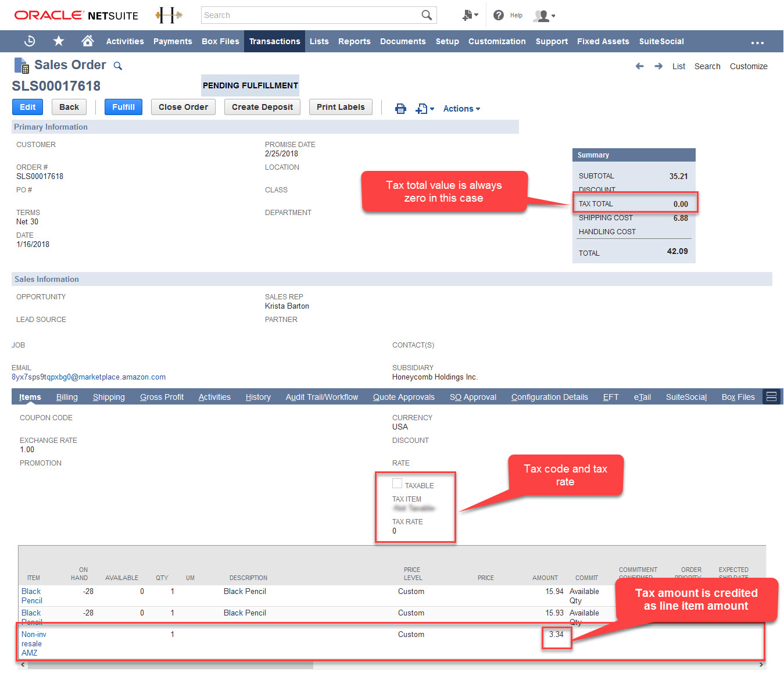Click the print order icon
Viewport: 784px width, 687px height.
400,109
